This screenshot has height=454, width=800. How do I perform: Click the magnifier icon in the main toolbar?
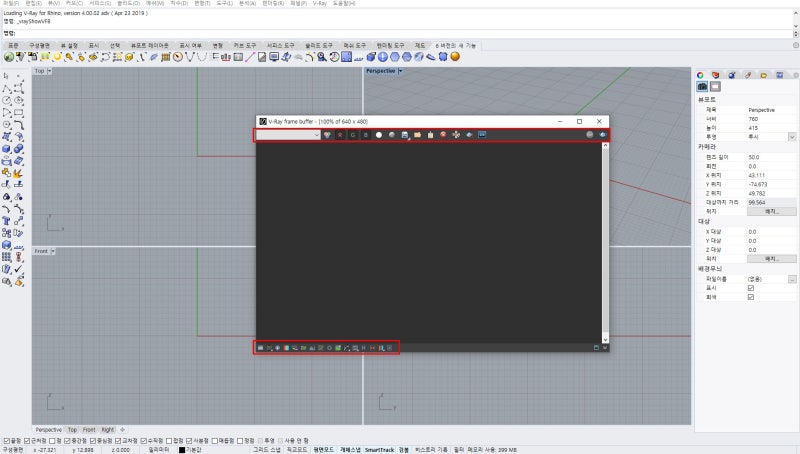[321, 57]
